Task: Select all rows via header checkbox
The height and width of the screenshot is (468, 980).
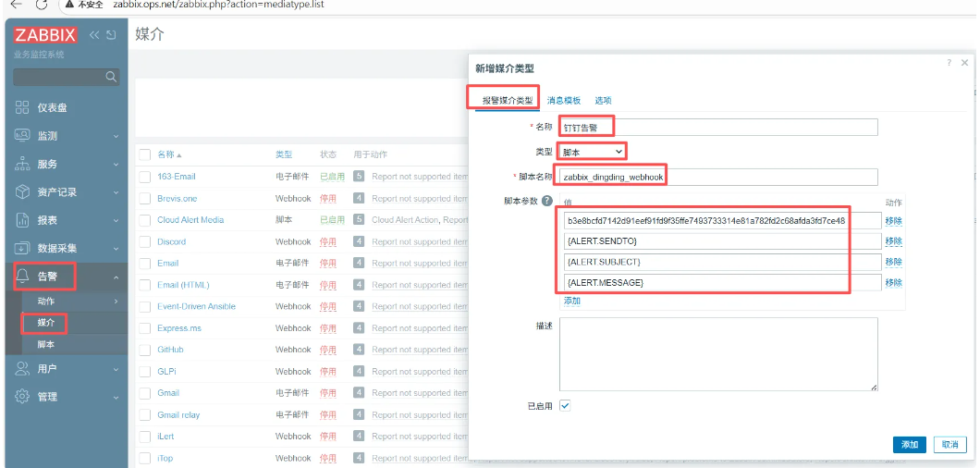Action: (144, 154)
